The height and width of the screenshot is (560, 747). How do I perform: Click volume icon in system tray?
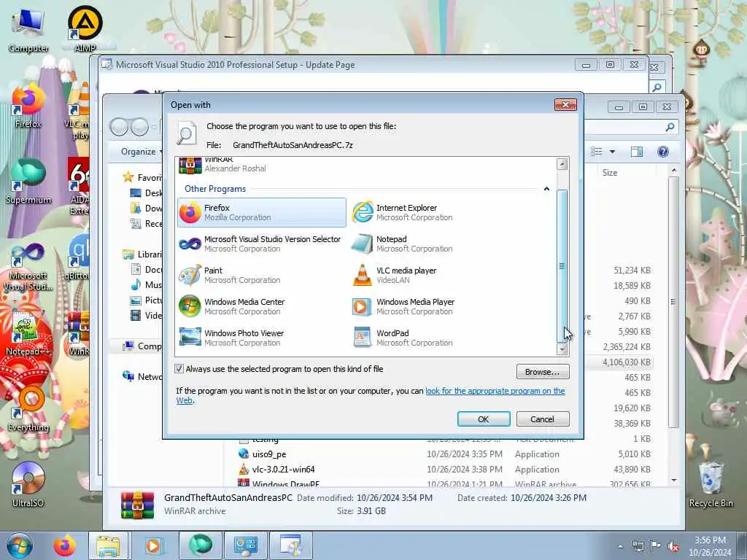tap(673, 547)
